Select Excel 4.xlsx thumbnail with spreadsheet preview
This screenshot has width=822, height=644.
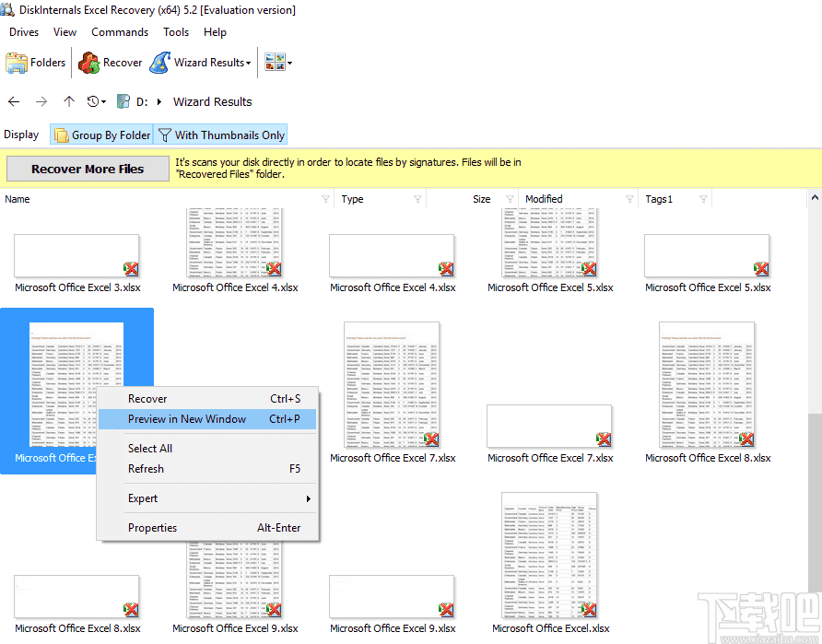pos(235,243)
